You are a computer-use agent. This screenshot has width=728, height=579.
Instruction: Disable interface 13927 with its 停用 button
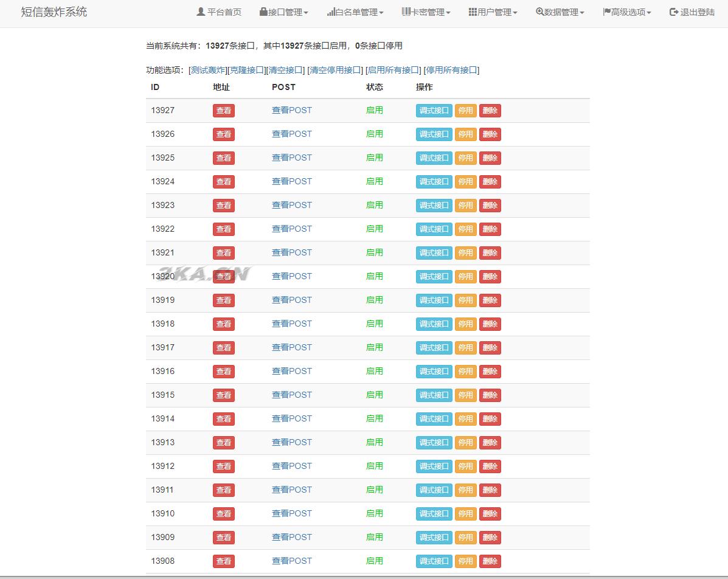point(465,111)
